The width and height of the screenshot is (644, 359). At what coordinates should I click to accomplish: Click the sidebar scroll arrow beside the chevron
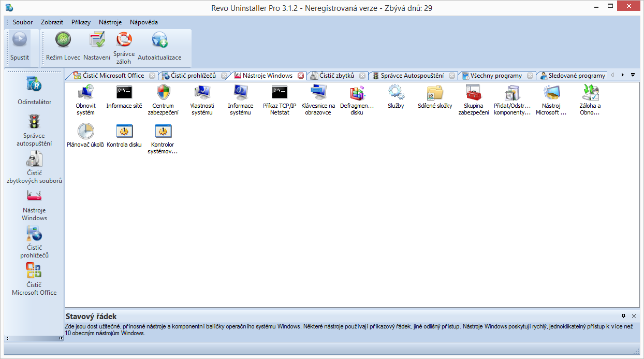pos(61,338)
